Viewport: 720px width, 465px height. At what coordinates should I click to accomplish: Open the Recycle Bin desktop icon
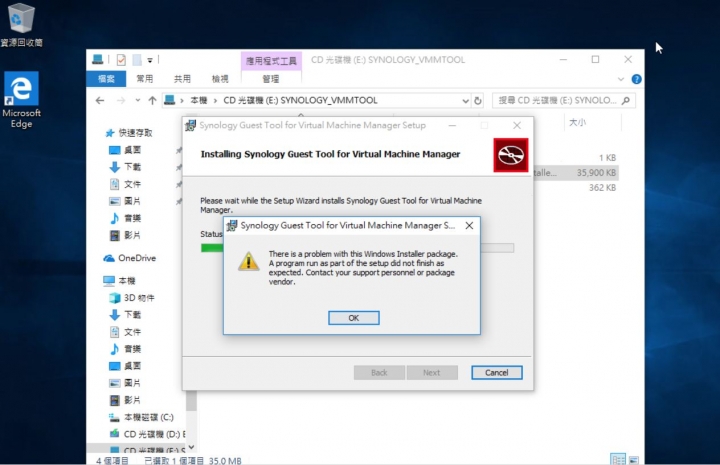[21, 25]
